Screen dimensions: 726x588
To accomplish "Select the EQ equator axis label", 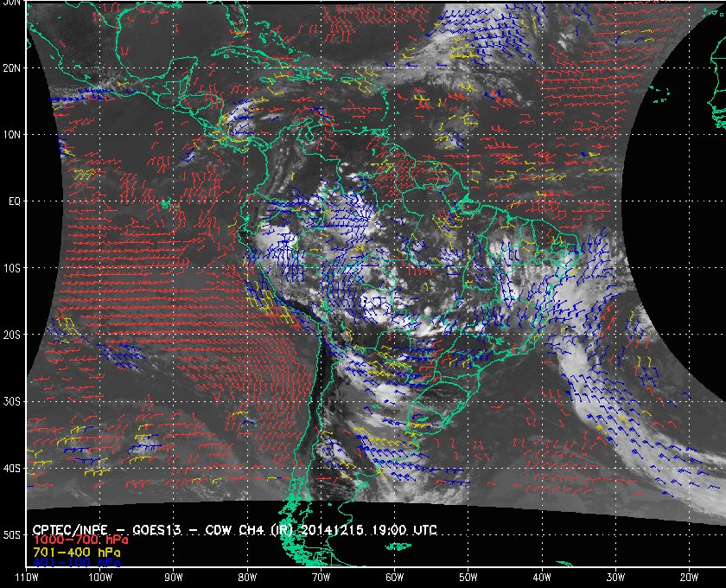I will [x=15, y=201].
